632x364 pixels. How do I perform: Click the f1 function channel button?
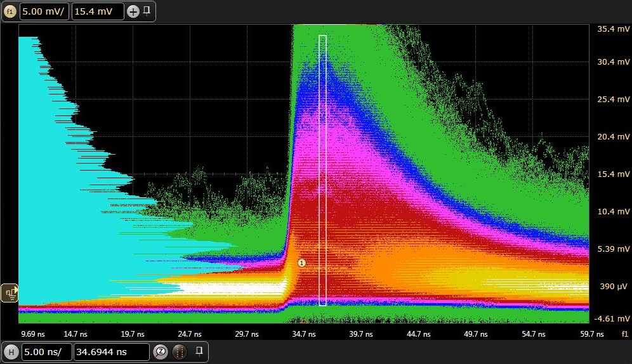10,11
